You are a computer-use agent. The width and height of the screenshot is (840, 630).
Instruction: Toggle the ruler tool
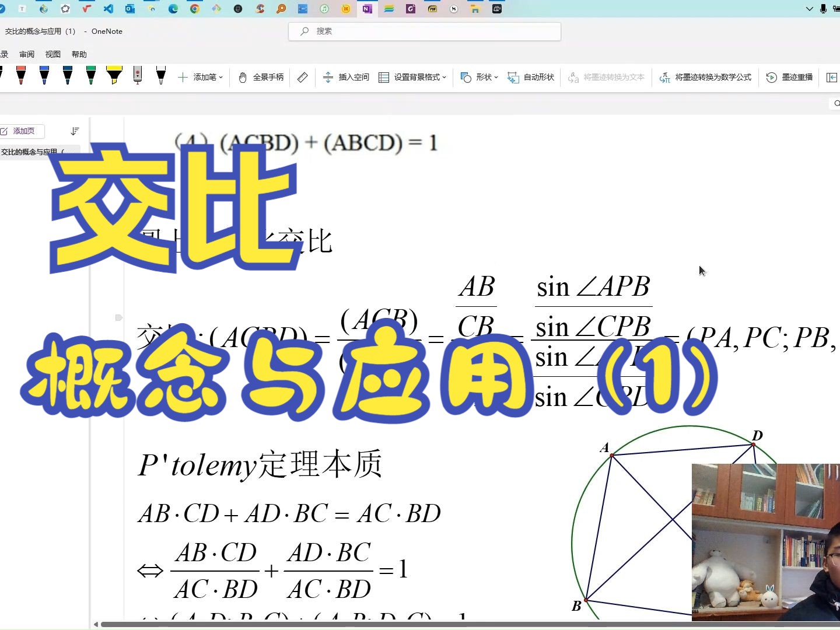tap(302, 77)
